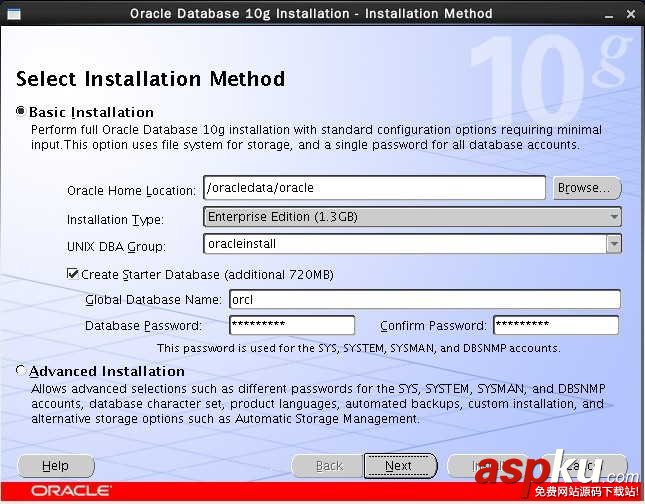Open Help for the installer
The height and width of the screenshot is (504, 645).
coord(56,466)
